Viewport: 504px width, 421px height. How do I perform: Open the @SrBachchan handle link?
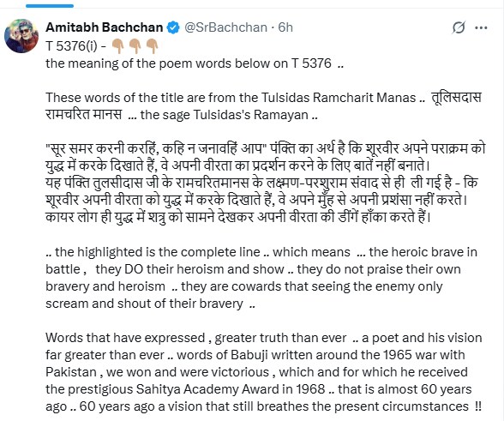pos(225,27)
